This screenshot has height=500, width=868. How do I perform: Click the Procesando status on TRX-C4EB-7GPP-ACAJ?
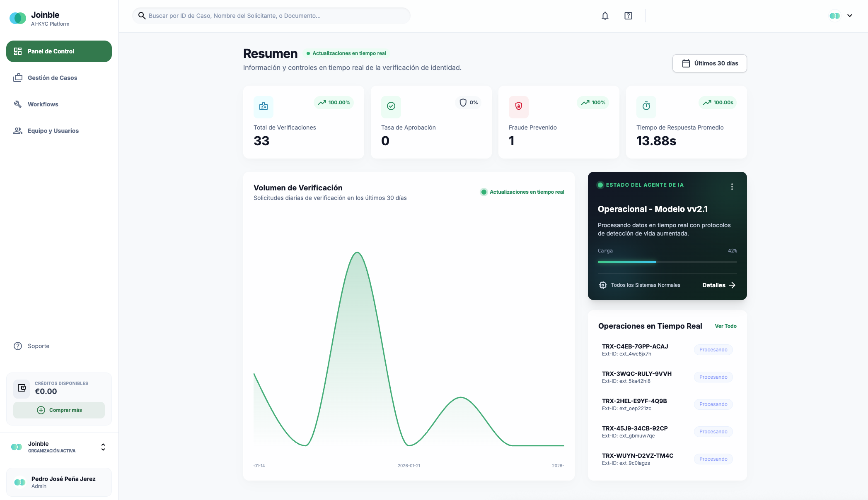tap(713, 349)
